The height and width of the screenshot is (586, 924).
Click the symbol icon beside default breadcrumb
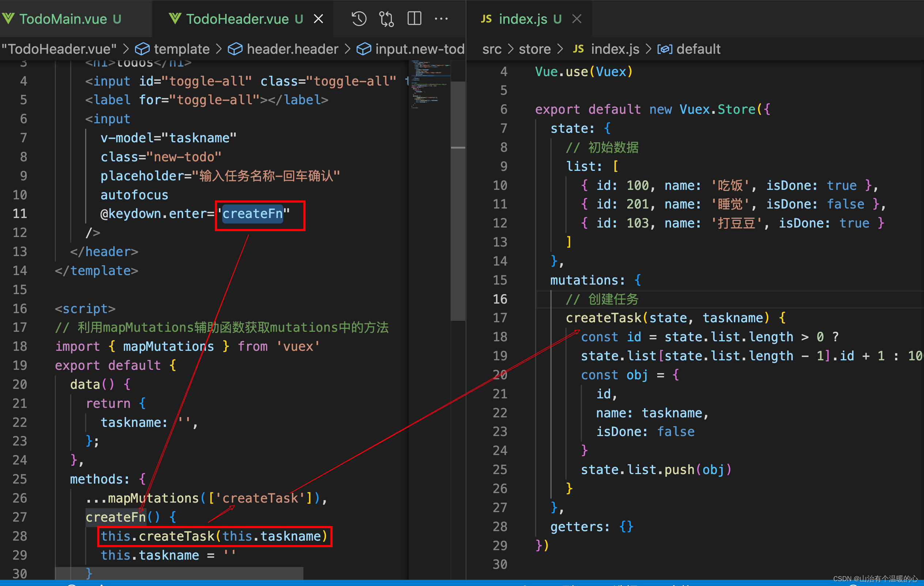pyautogui.click(x=664, y=49)
